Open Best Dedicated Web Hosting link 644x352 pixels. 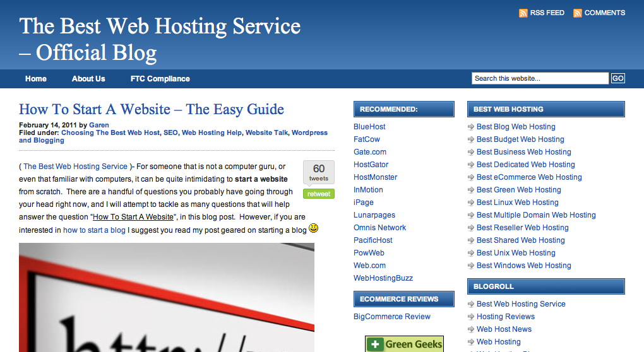(x=526, y=165)
